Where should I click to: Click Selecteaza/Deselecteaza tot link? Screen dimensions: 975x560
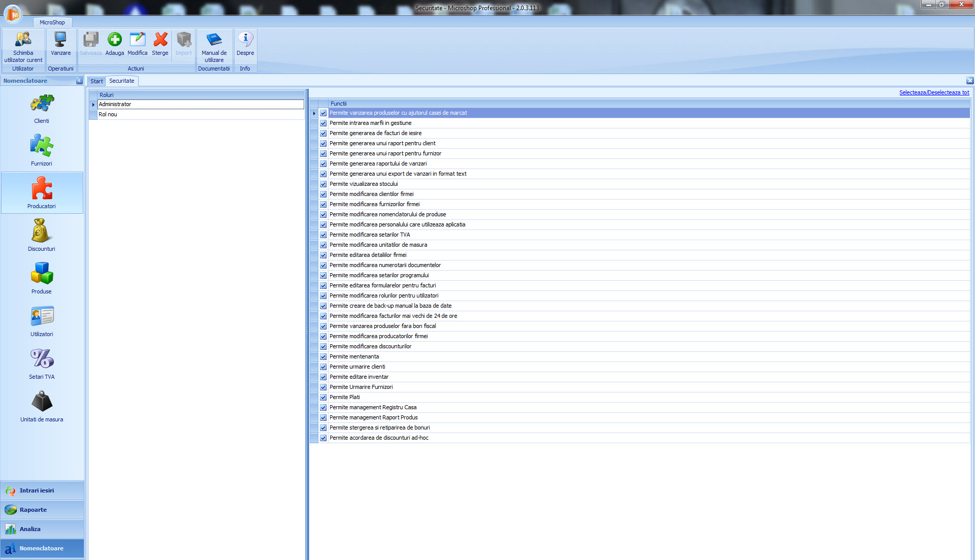934,92
